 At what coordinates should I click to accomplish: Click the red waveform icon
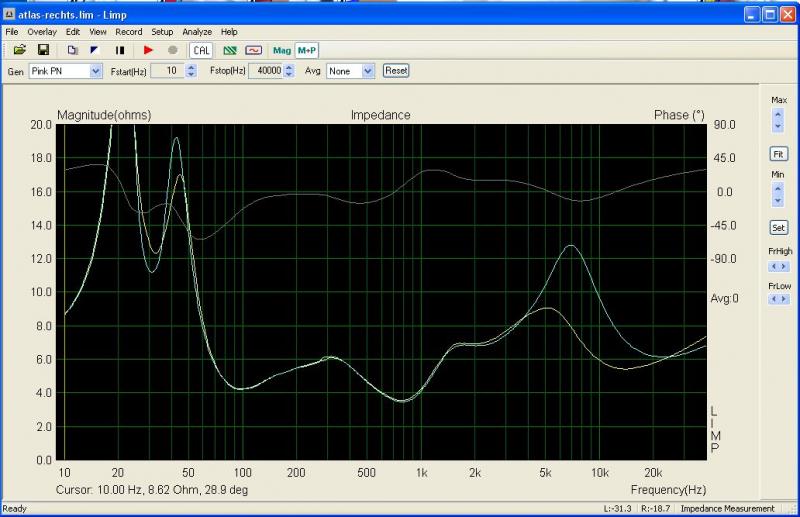(x=253, y=49)
